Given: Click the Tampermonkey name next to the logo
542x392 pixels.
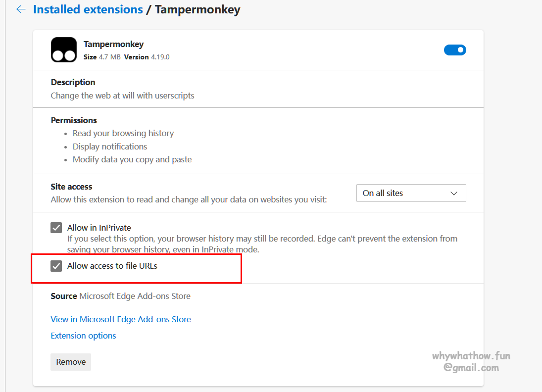Looking at the screenshot, I should (113, 44).
